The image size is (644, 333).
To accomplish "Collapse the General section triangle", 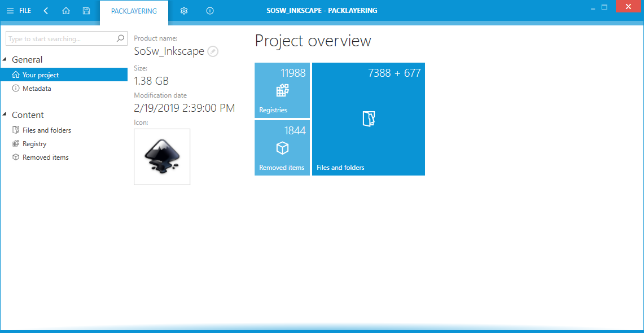I will [4, 59].
